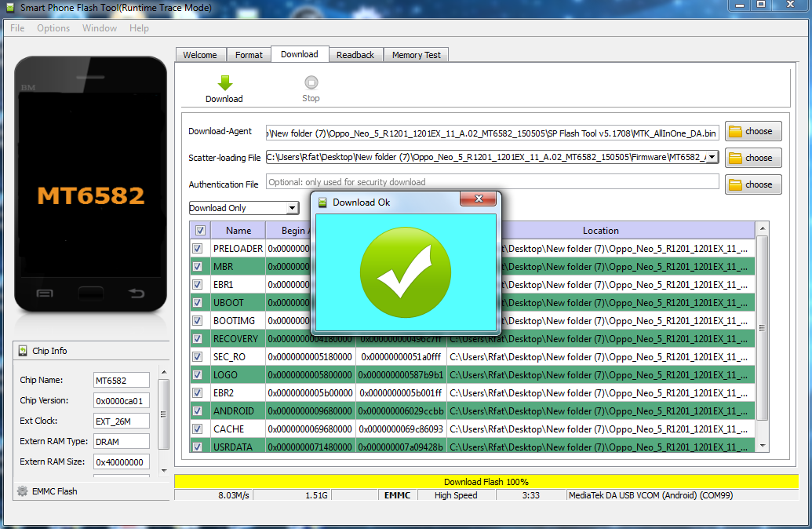Screen dimensions: 812x529
Task: Switch to the Readback tab
Action: pyautogui.click(x=355, y=55)
